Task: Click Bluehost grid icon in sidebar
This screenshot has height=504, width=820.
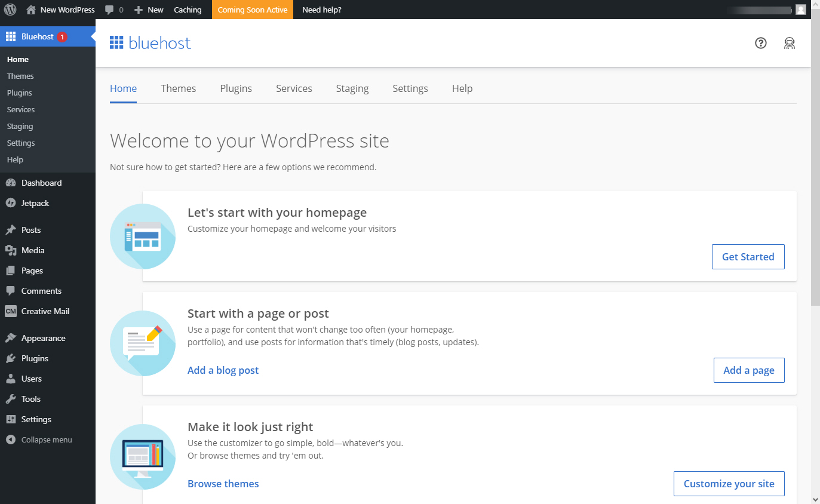Action: coord(11,36)
